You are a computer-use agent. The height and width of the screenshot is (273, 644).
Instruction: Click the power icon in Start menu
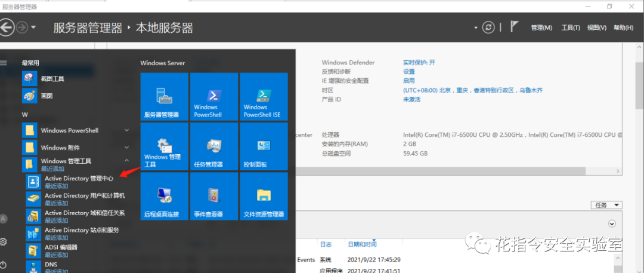pyautogui.click(x=4, y=264)
